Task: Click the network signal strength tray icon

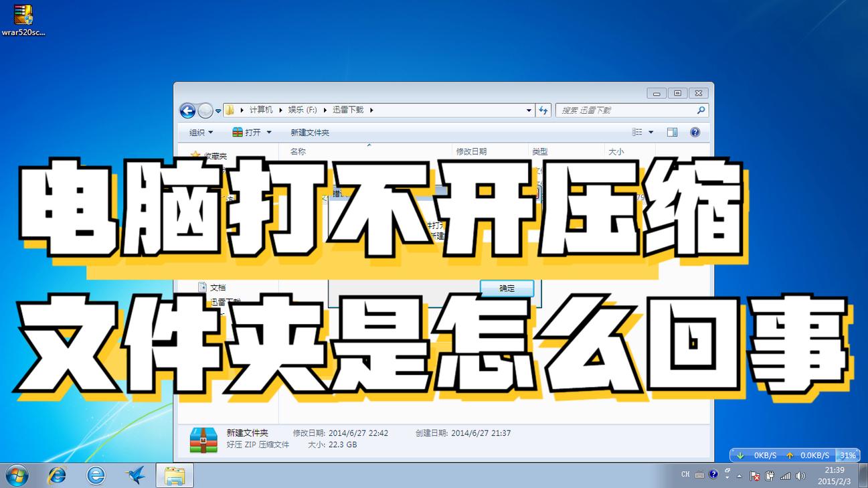Action: (786, 475)
